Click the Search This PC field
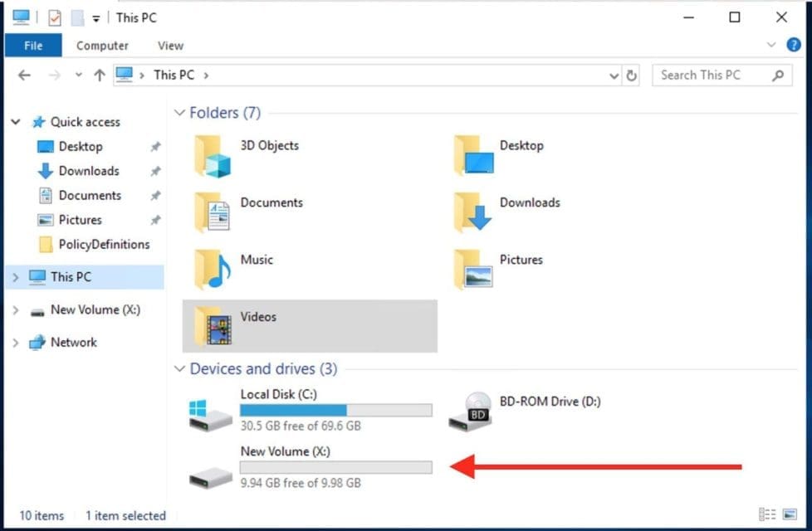 [710, 75]
